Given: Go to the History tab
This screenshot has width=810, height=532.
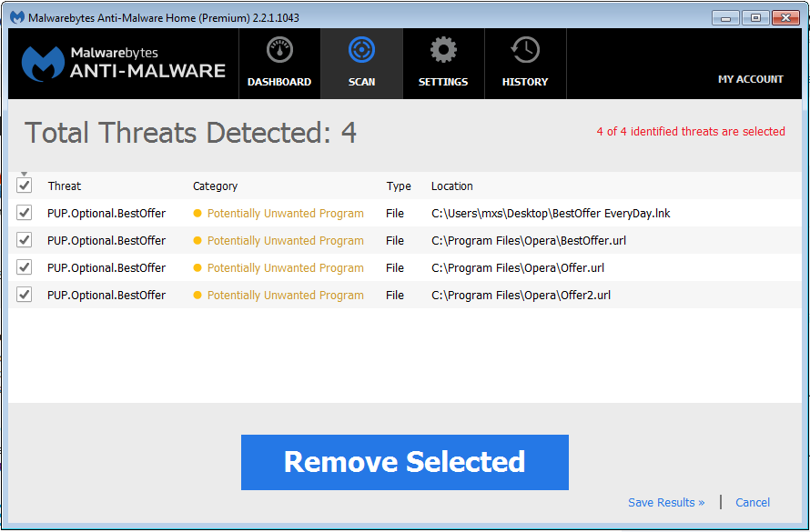Looking at the screenshot, I should pyautogui.click(x=525, y=64).
